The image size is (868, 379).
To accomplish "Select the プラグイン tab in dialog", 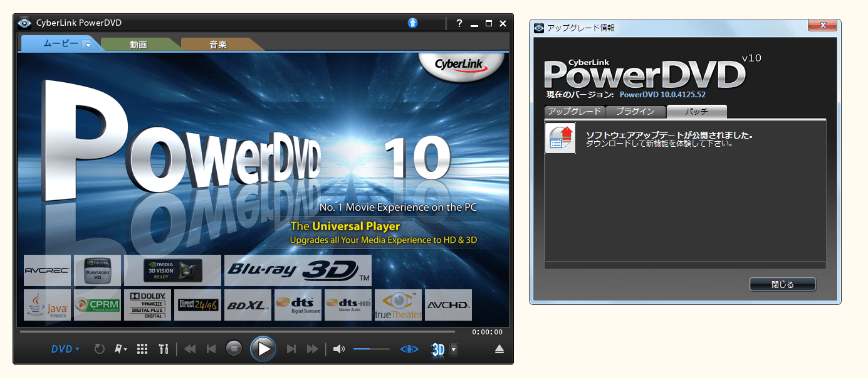I will [x=635, y=112].
